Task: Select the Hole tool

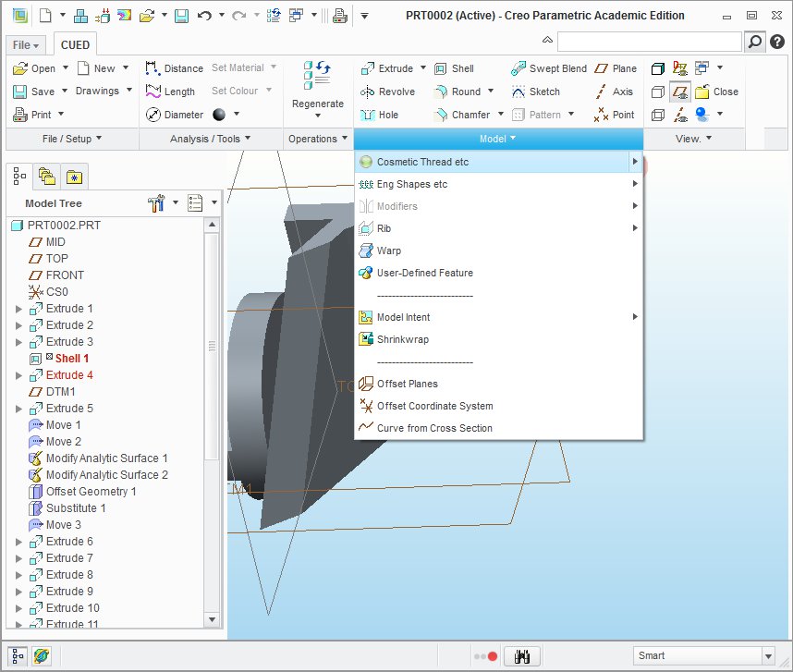Action: (379, 115)
